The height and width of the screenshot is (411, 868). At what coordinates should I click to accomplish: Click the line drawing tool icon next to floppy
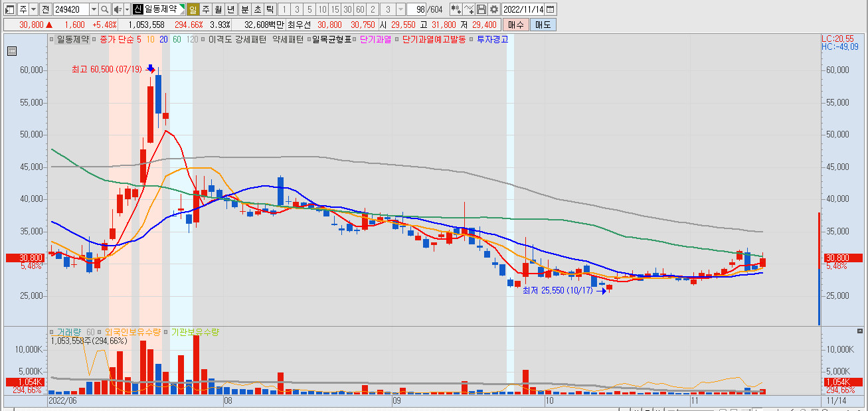coord(469,9)
